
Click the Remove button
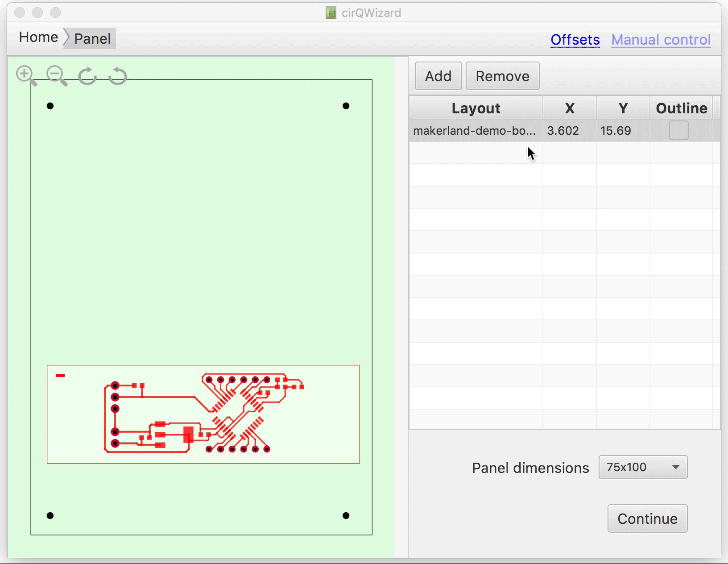tap(503, 76)
